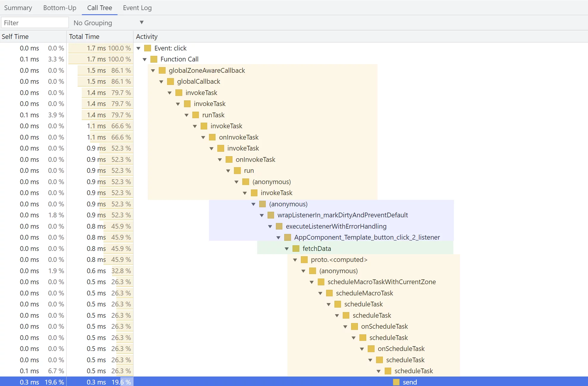
Task: Sort by Total Time column header
Action: coord(100,37)
